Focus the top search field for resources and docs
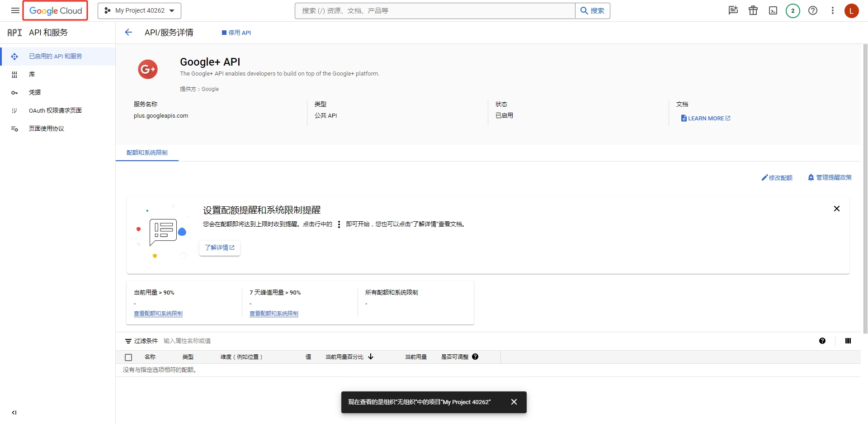868x424 pixels. (435, 10)
